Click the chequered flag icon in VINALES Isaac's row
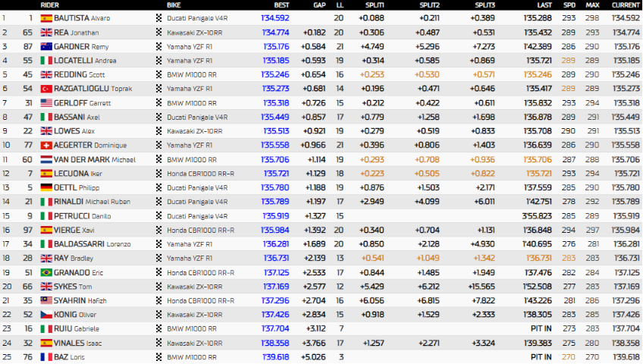 click(x=159, y=343)
